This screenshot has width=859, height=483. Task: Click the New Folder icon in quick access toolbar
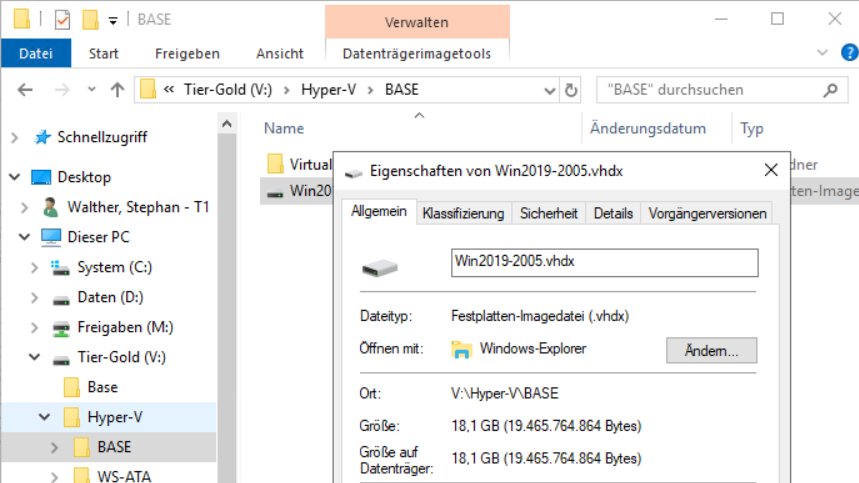90,20
